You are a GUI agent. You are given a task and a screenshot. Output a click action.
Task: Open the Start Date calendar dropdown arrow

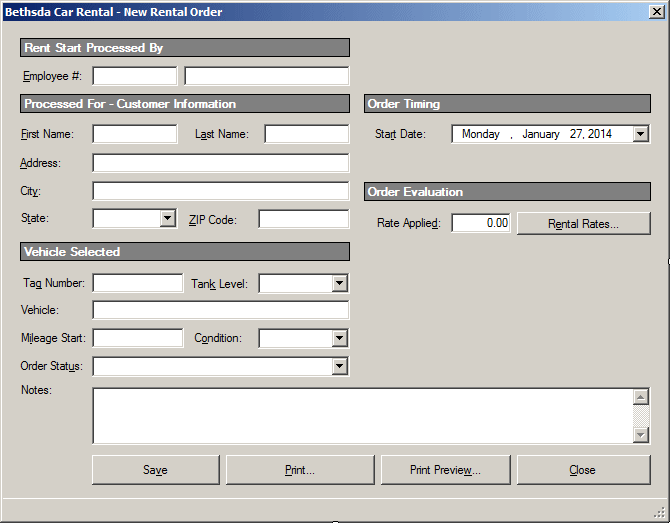[641, 134]
